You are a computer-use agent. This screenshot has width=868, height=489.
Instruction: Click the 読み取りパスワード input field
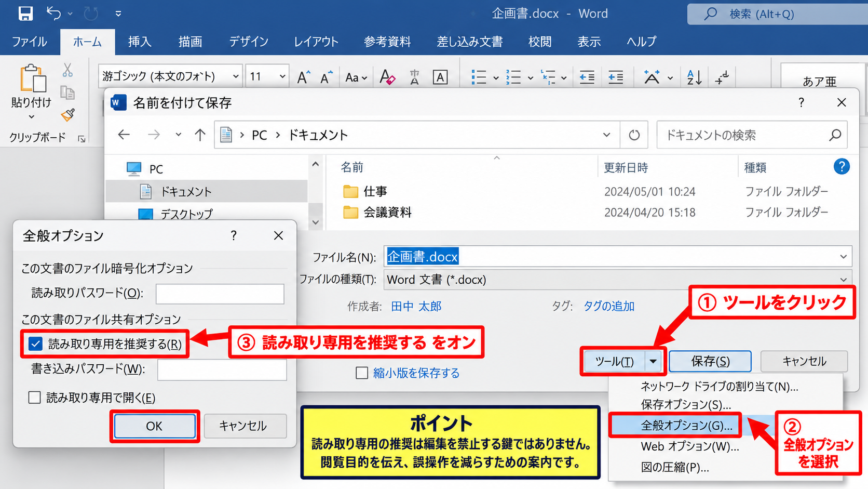tap(220, 294)
